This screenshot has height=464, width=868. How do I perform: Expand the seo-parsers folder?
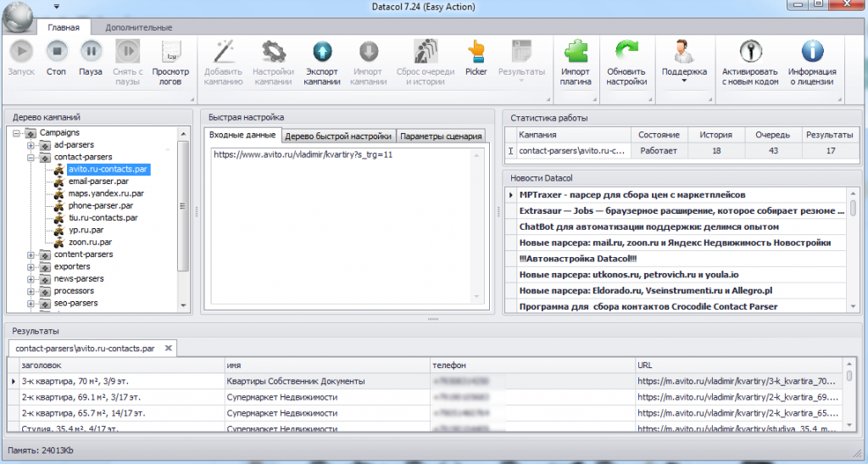tap(31, 304)
